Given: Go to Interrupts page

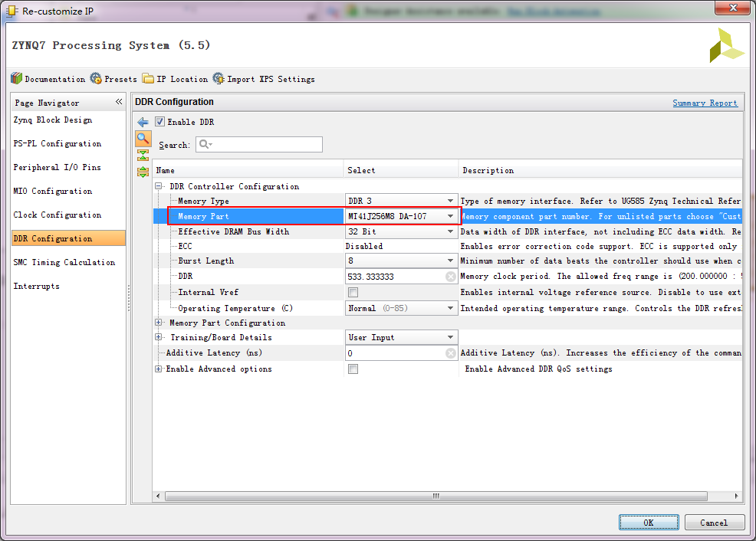Looking at the screenshot, I should (37, 286).
